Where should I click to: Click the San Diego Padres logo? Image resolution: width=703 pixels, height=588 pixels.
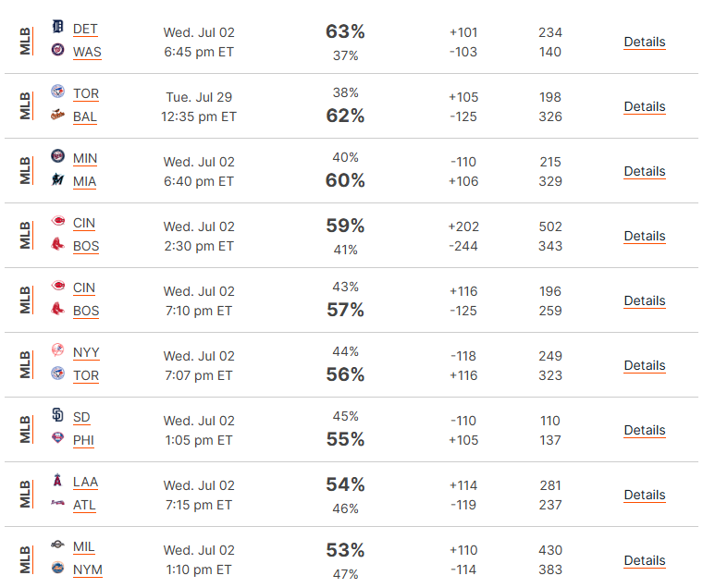58,414
